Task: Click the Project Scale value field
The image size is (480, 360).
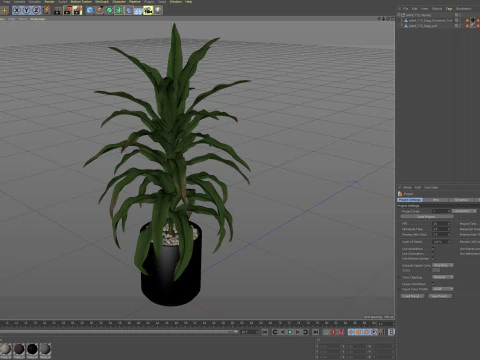Action: (x=441, y=211)
